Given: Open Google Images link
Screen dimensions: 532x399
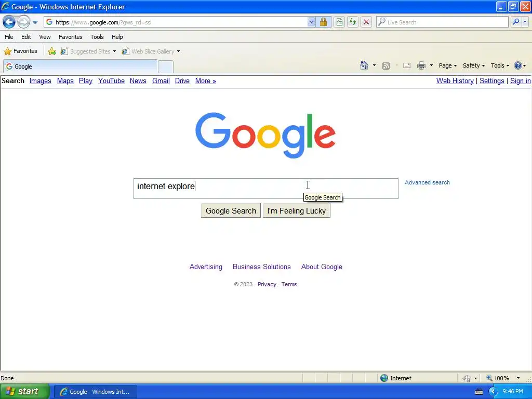Looking at the screenshot, I should click(x=41, y=81).
